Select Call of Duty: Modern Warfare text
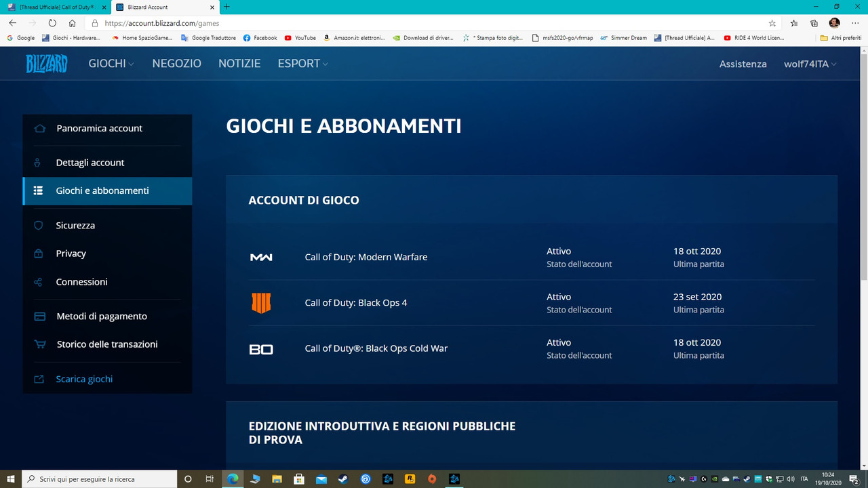 (366, 257)
